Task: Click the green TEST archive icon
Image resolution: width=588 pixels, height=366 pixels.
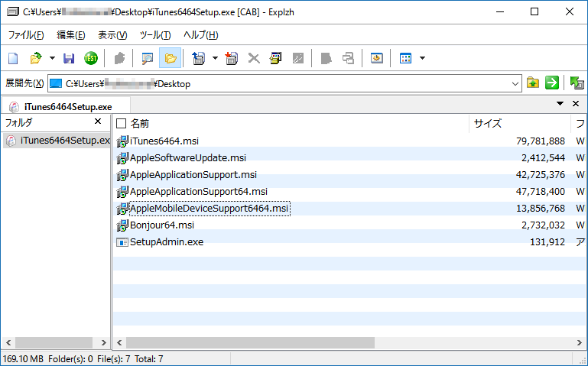Action: pyautogui.click(x=90, y=58)
